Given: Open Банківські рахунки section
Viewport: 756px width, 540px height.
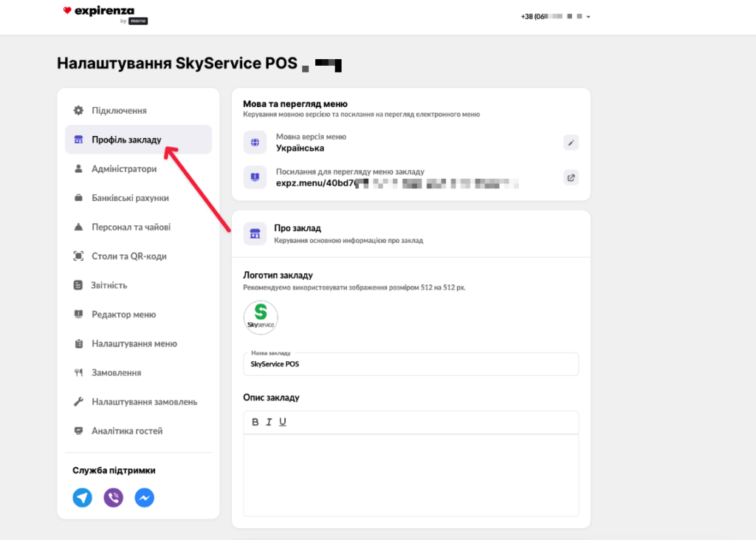Looking at the screenshot, I should [x=130, y=198].
